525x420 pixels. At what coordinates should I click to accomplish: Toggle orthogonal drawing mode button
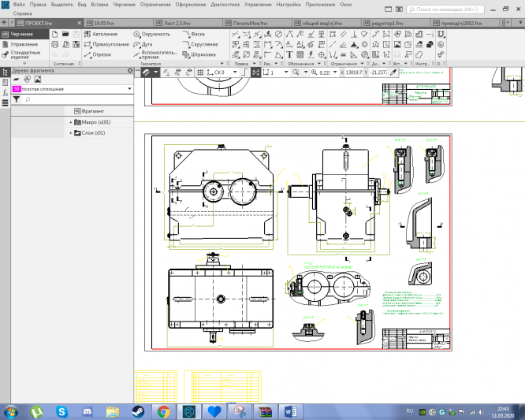click(245, 72)
